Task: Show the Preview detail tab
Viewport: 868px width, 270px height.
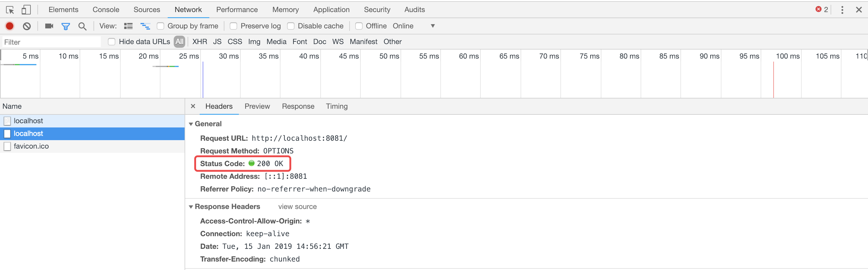Action: pos(257,106)
